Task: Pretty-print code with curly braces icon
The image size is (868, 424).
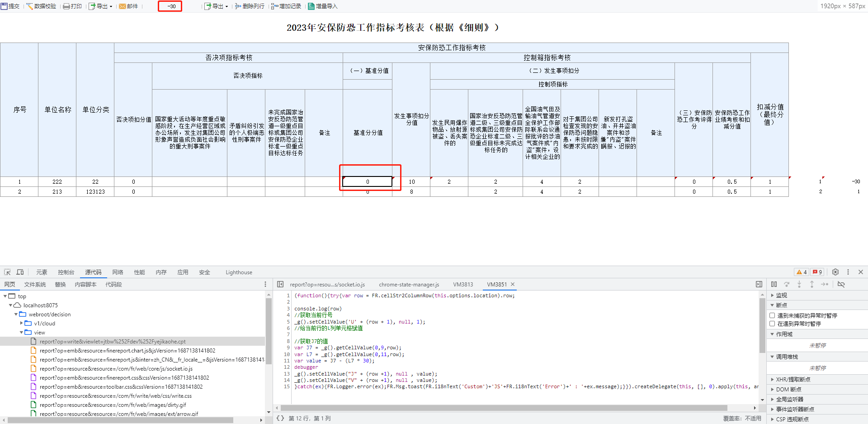Action: click(x=280, y=418)
